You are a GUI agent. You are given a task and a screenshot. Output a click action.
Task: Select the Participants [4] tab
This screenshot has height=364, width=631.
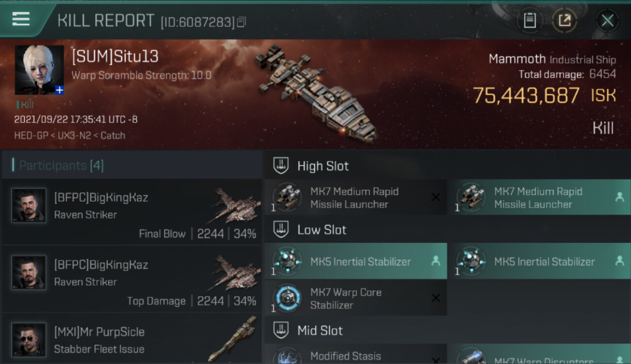[x=61, y=165]
